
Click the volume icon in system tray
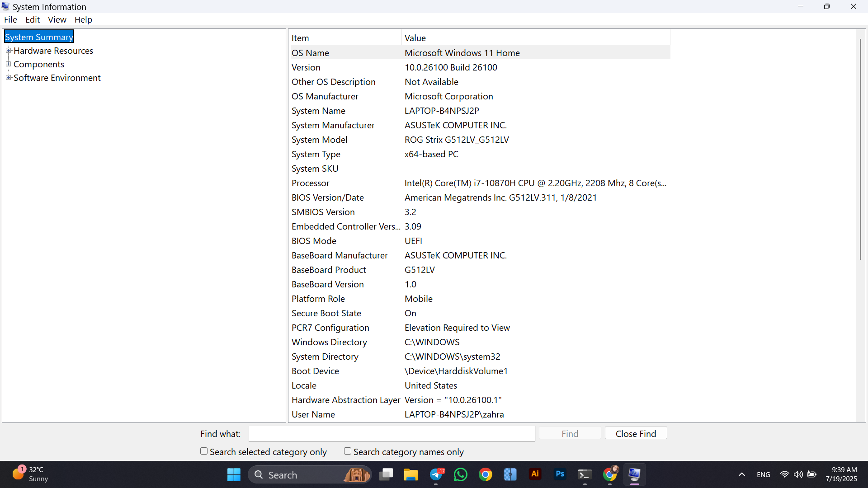[x=798, y=474]
